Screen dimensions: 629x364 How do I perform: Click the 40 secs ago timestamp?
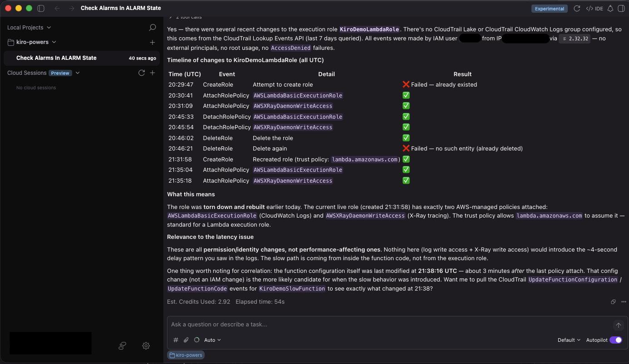143,58
